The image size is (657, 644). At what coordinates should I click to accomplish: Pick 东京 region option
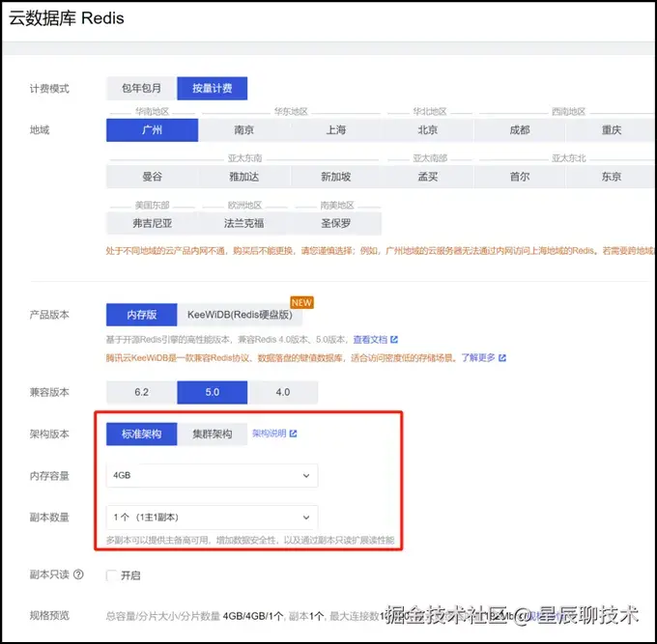tap(612, 177)
